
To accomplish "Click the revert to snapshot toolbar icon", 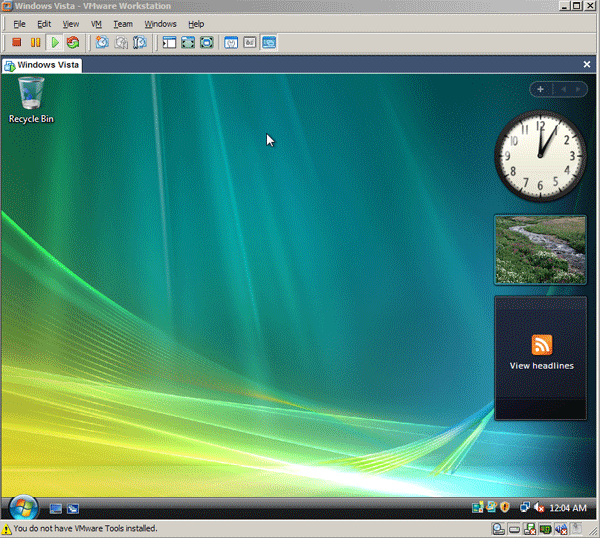I will (x=121, y=42).
